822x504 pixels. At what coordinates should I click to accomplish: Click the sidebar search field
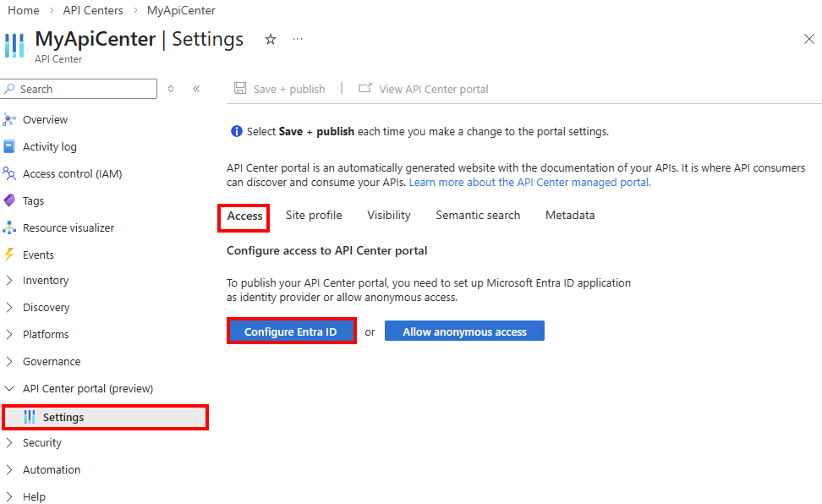(79, 89)
